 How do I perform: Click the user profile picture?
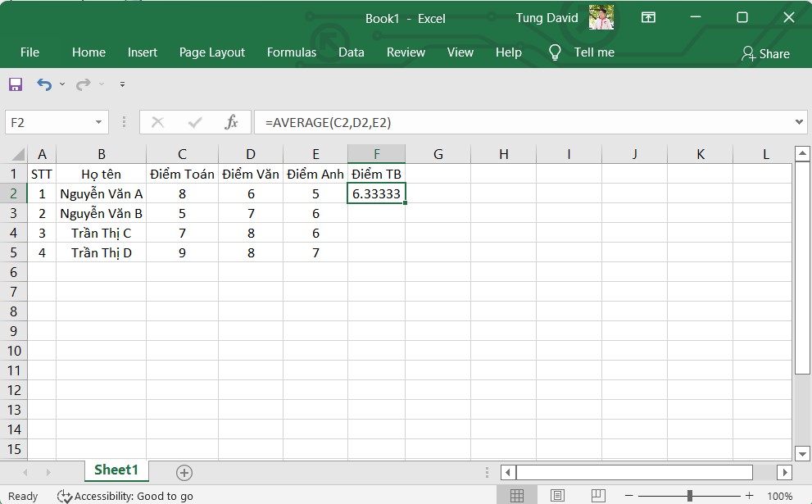(601, 17)
